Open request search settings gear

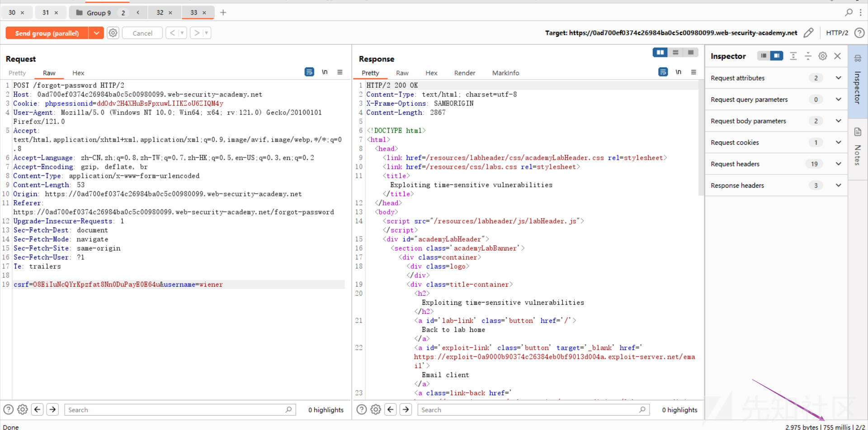22,410
